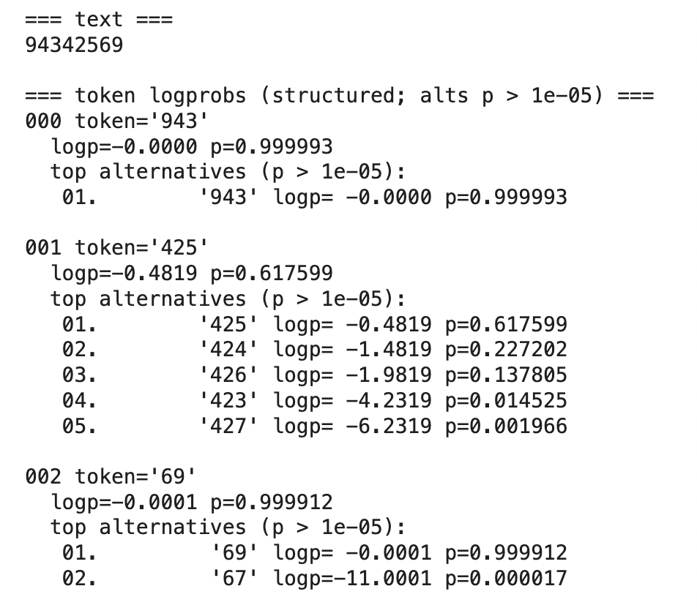
Task: Select the '426' alternative row
Action: (315, 375)
